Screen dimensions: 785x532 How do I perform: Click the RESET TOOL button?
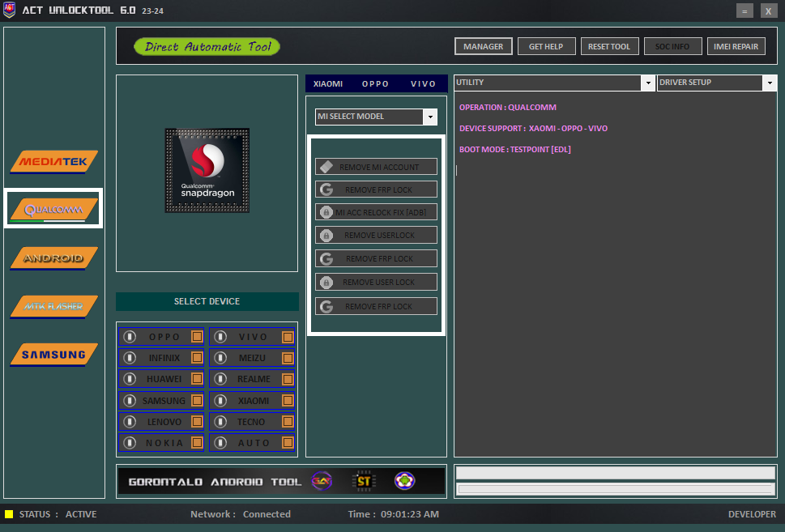pyautogui.click(x=609, y=46)
